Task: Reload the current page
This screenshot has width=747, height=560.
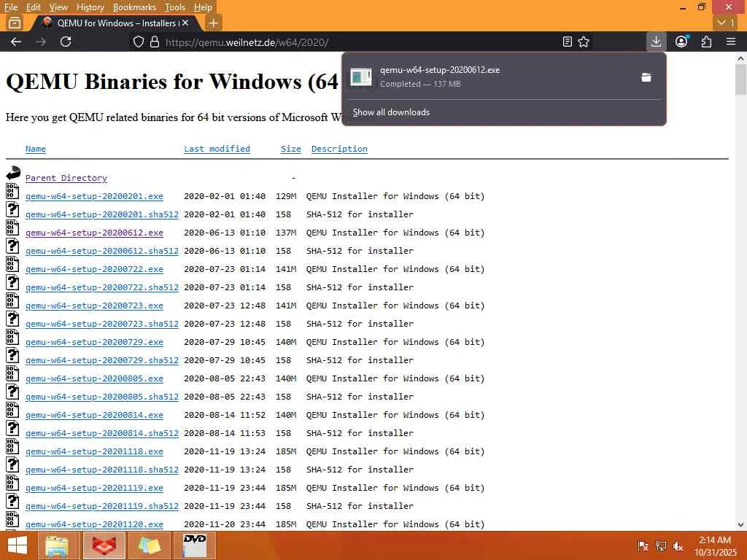Action: tap(66, 42)
